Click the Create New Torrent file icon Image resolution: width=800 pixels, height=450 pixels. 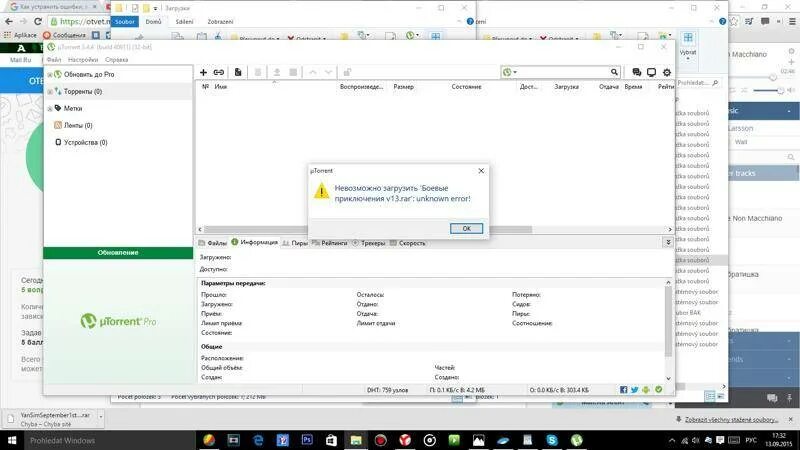pos(238,72)
